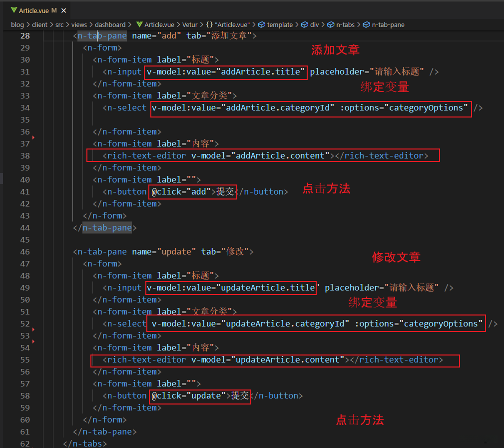Image resolution: width=504 pixels, height=448 pixels.
Task: Click cube icon before 'template' breadcrumb
Action: point(262,25)
